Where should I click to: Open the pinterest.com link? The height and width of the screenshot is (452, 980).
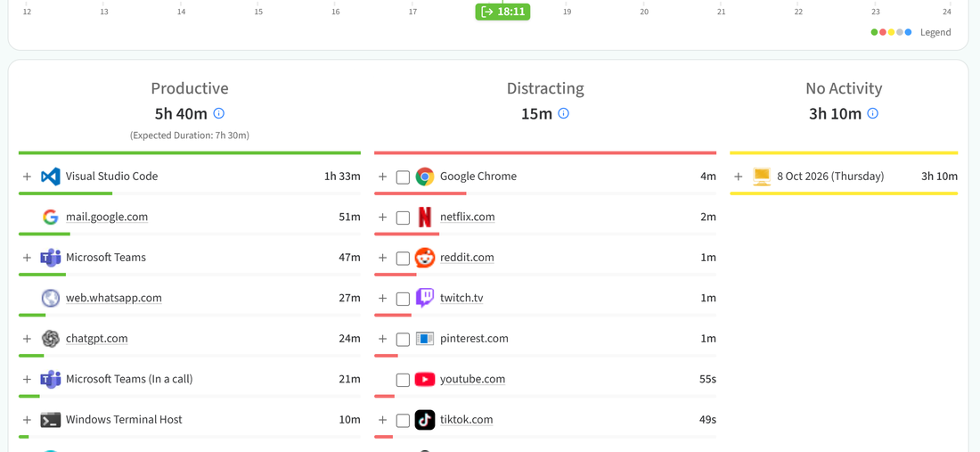(x=474, y=339)
